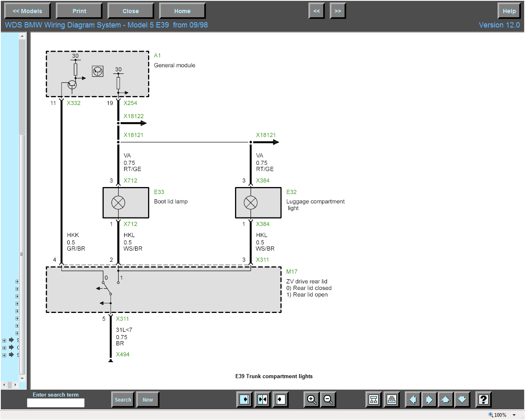Click X712 connector label at pin 3
The image size is (525, 420).
tap(130, 180)
